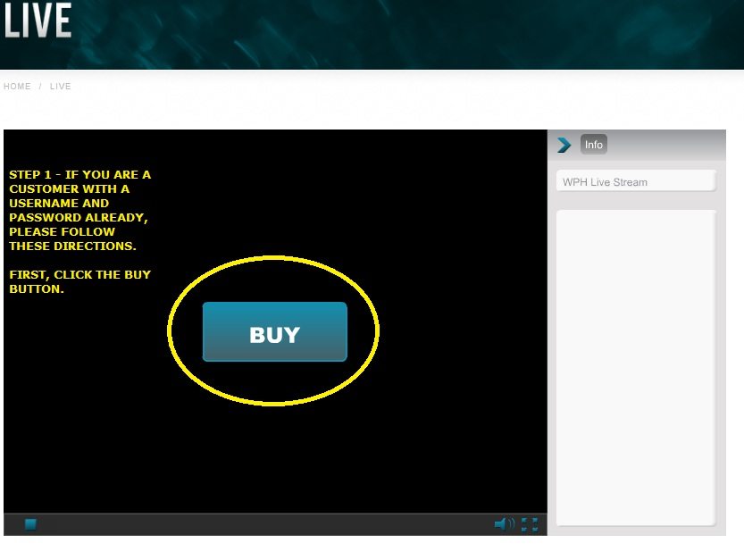
Task: Click the empty info panel below stream title
Action: click(x=636, y=368)
